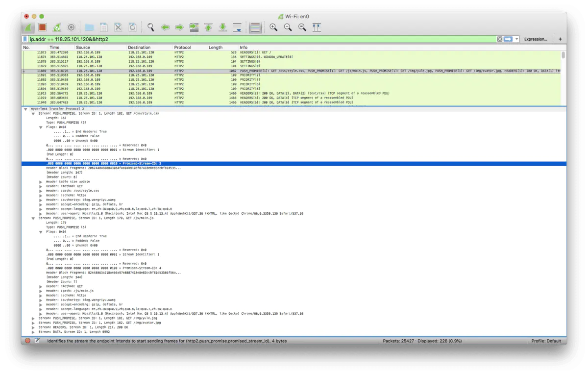Go to specified packet icon
Image resolution: width=588 pixels, height=375 pixels.
pyautogui.click(x=194, y=28)
